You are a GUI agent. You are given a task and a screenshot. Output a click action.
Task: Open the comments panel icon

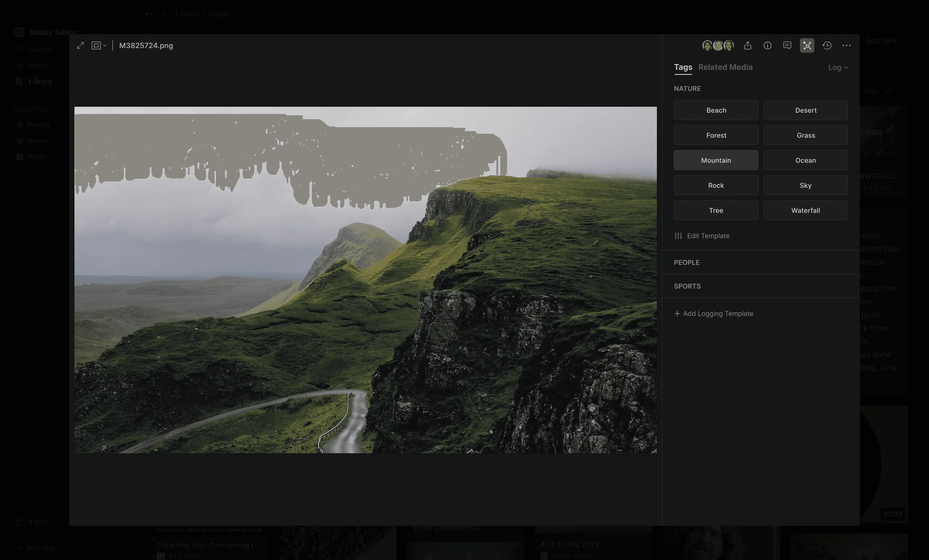(x=787, y=46)
